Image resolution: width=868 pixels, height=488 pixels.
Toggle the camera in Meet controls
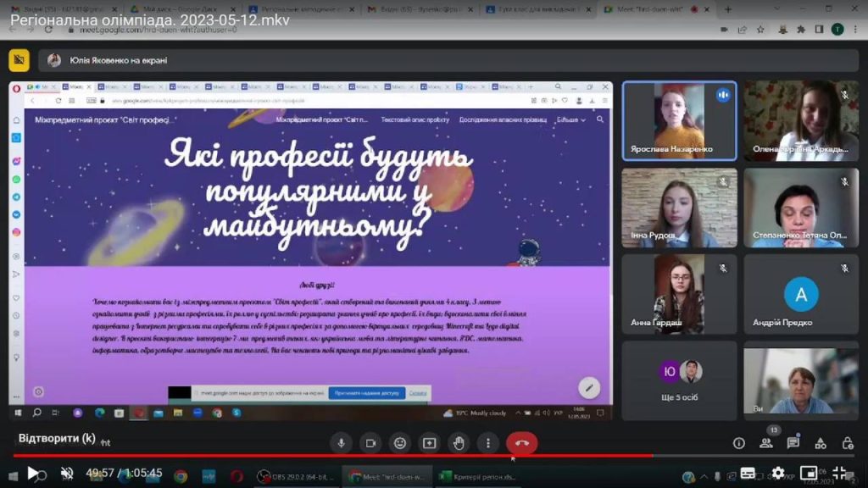[x=370, y=443]
